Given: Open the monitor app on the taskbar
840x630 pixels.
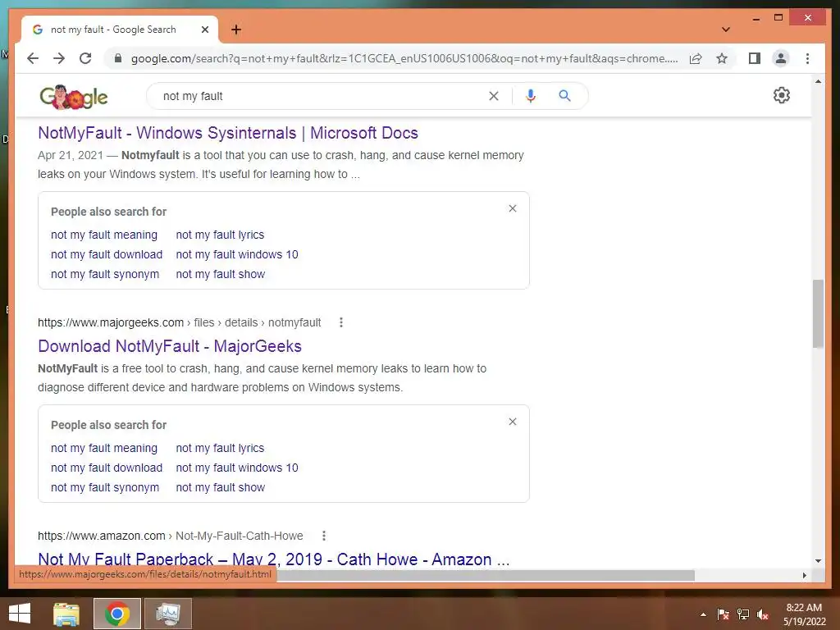Looking at the screenshot, I should [x=168, y=614].
